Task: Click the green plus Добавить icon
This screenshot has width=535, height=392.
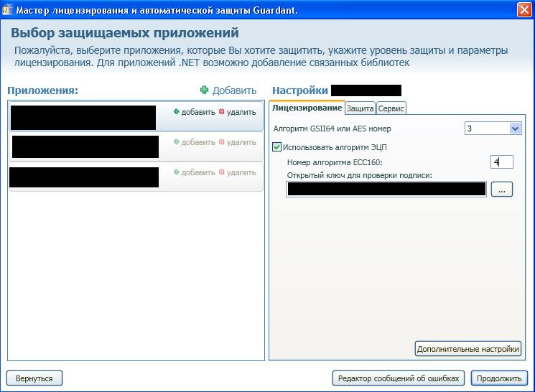Action: 205,90
